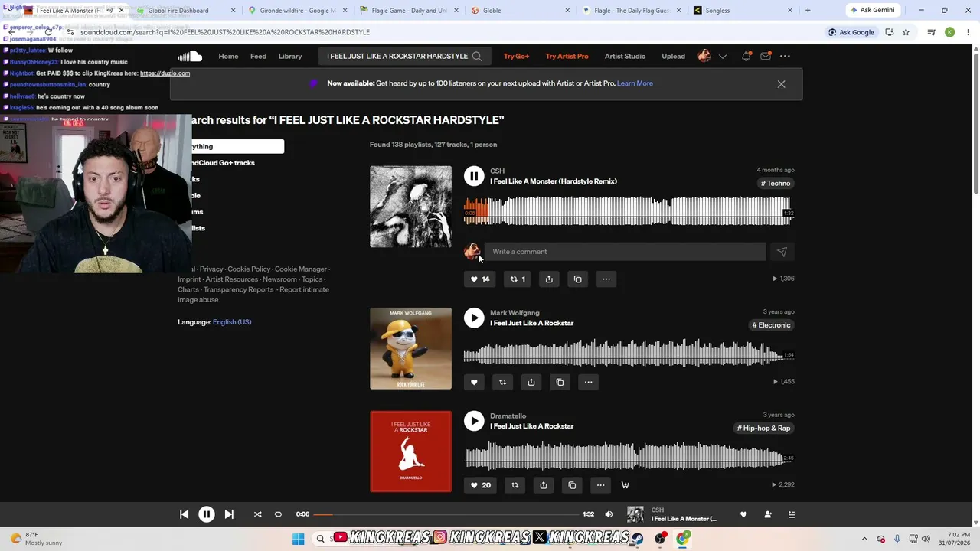Share the CSH Hardstyle Remix track
The width and height of the screenshot is (980, 551).
pyautogui.click(x=549, y=279)
